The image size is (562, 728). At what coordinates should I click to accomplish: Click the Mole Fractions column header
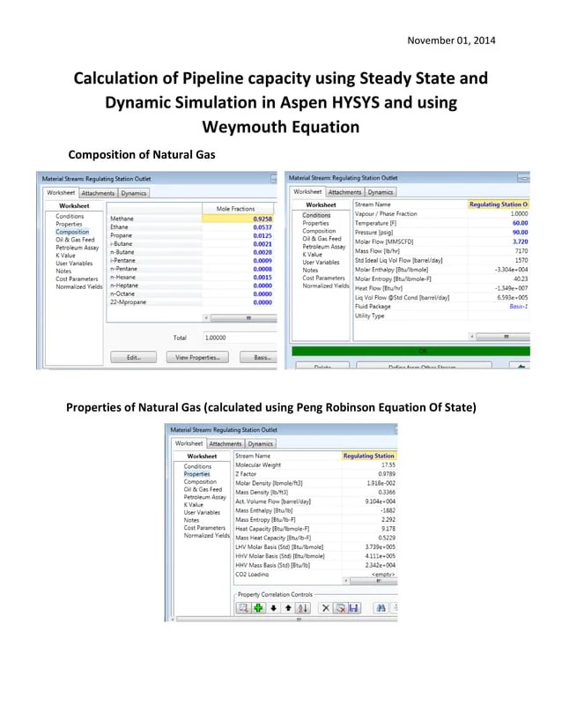click(x=236, y=209)
